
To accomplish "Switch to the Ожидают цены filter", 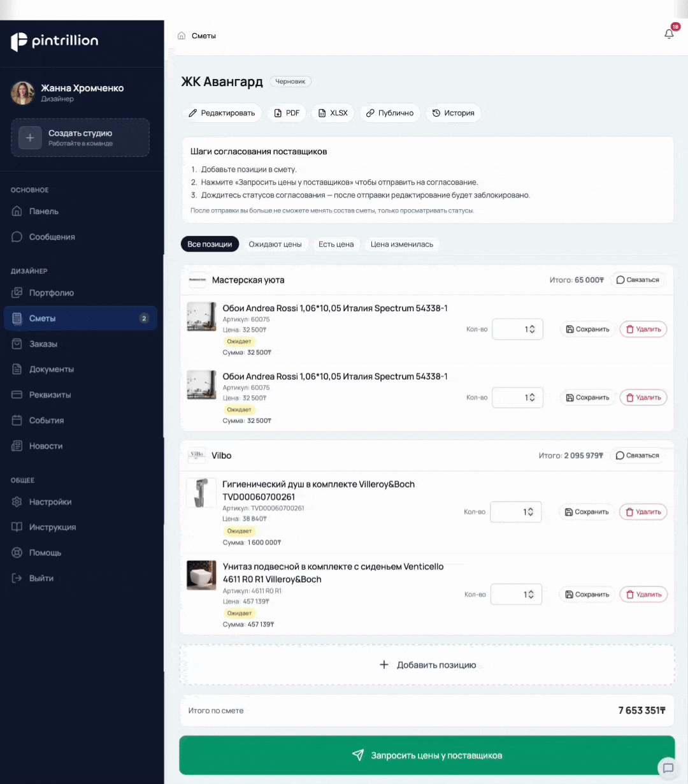I will click(x=276, y=244).
